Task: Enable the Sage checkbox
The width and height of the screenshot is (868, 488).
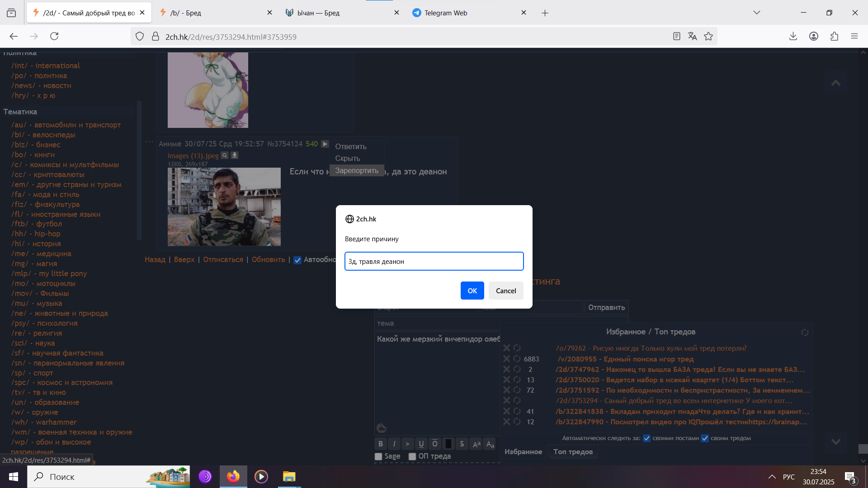Action: pos(379,456)
